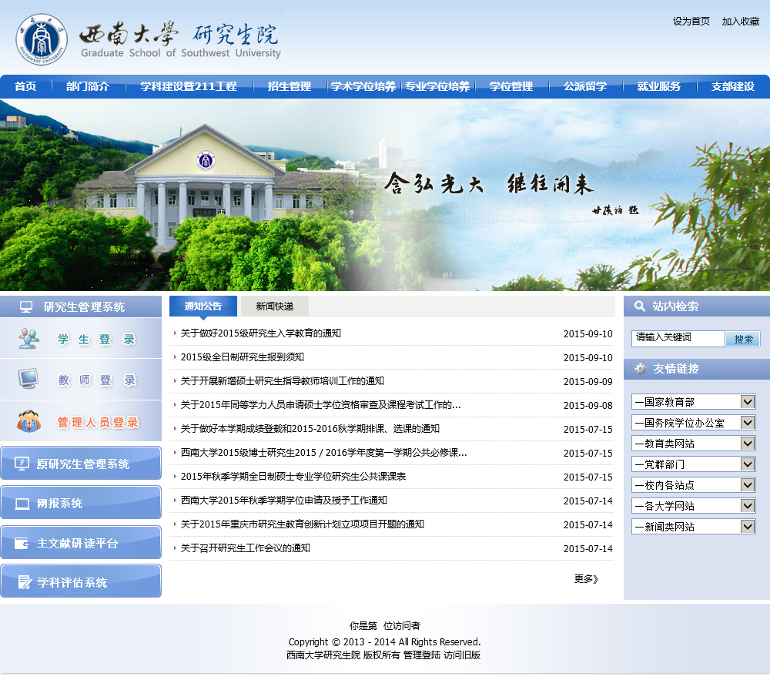Click the student login people icon
The height and width of the screenshot is (700, 770).
[x=28, y=339]
